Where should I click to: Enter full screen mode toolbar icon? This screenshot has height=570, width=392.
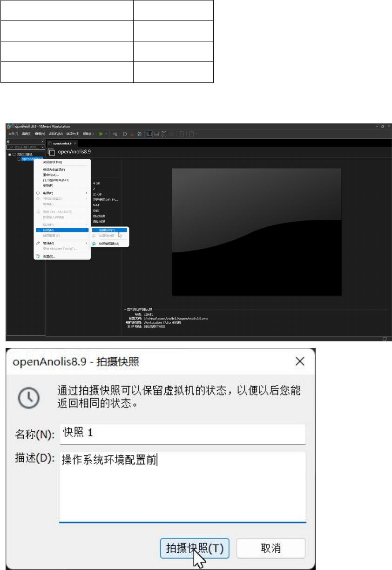point(164,134)
